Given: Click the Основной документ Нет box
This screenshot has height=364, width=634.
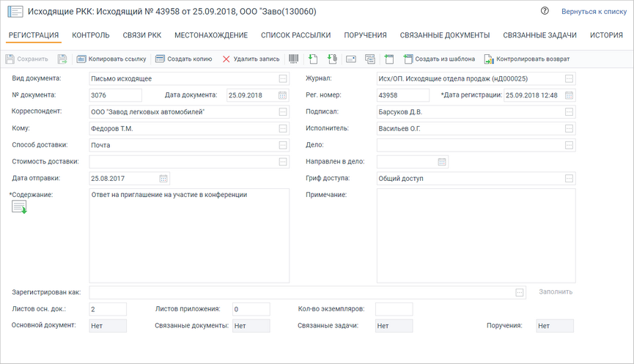Looking at the screenshot, I should [x=108, y=326].
